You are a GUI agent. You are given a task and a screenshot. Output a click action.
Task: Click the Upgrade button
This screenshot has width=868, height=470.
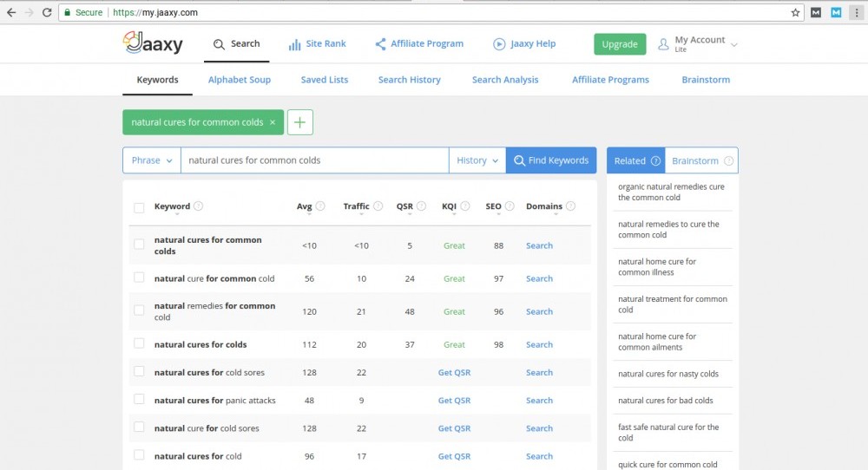tap(620, 44)
